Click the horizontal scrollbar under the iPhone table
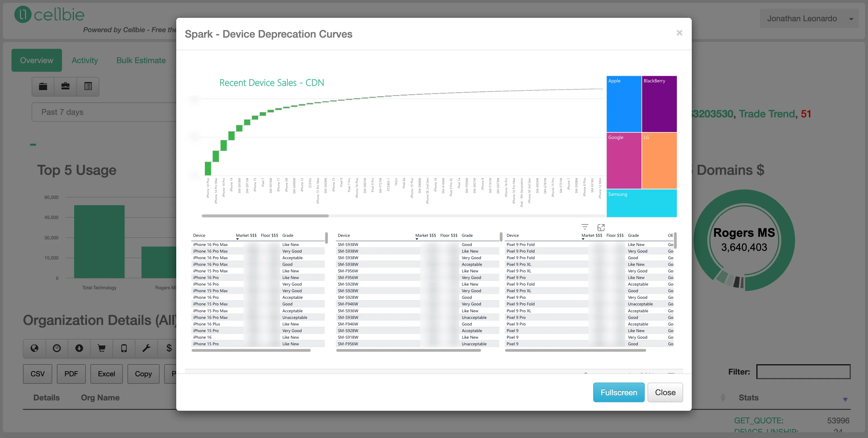Screen dimensions: 868x438 point(251,350)
